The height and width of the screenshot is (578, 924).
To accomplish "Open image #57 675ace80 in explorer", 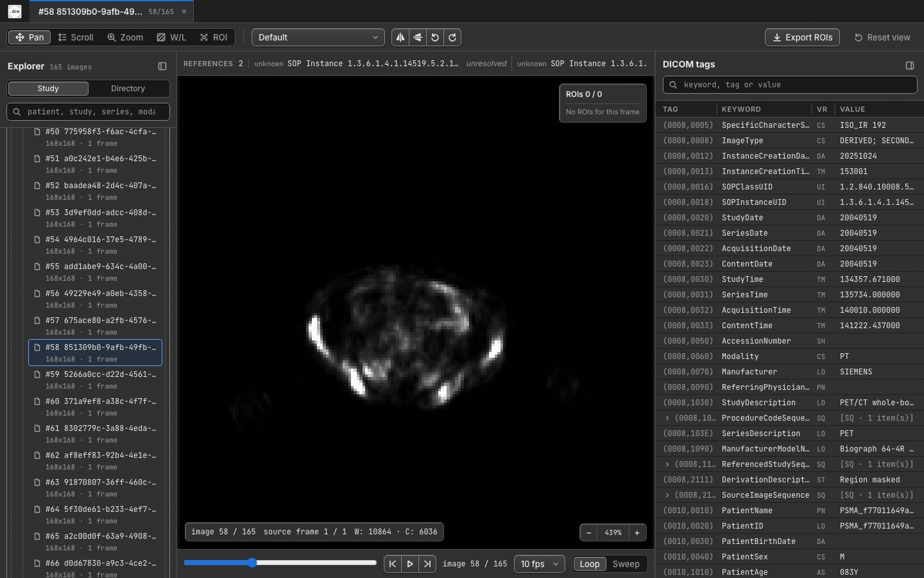I will 95,326.
